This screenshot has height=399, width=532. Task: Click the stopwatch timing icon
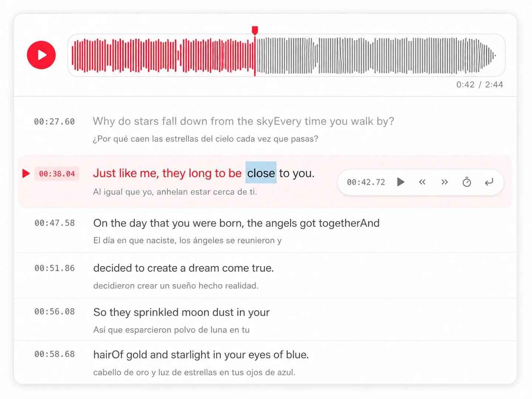pyautogui.click(x=467, y=182)
